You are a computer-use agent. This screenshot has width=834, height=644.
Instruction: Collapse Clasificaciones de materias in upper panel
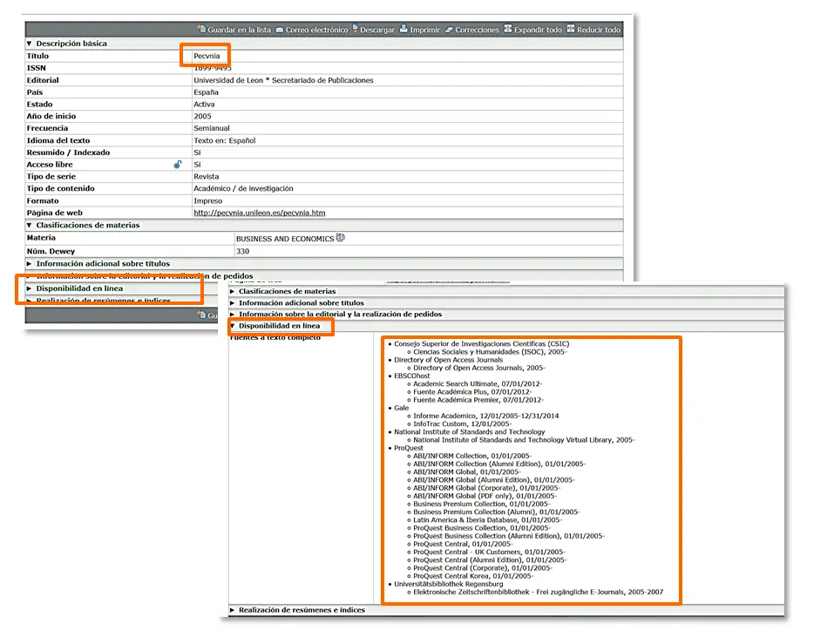coord(30,225)
